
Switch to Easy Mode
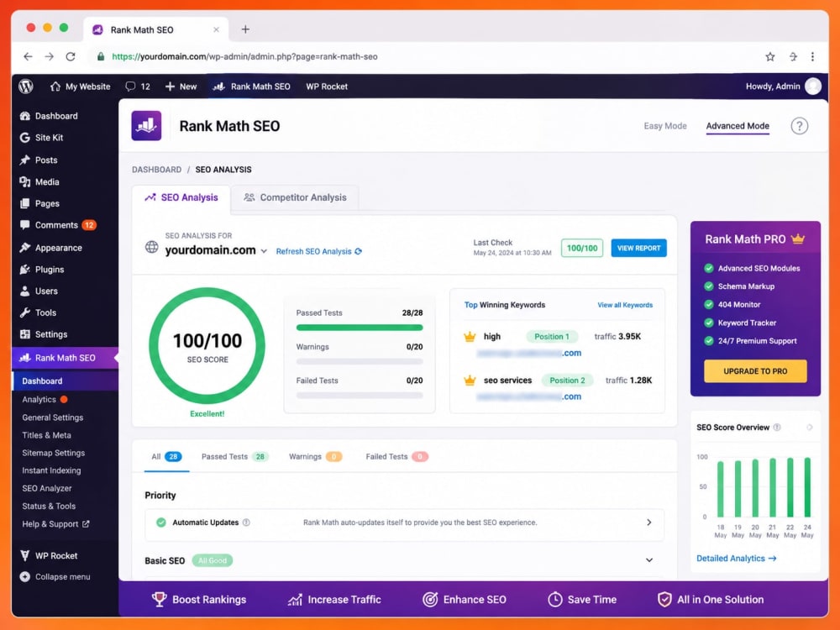[x=664, y=126]
